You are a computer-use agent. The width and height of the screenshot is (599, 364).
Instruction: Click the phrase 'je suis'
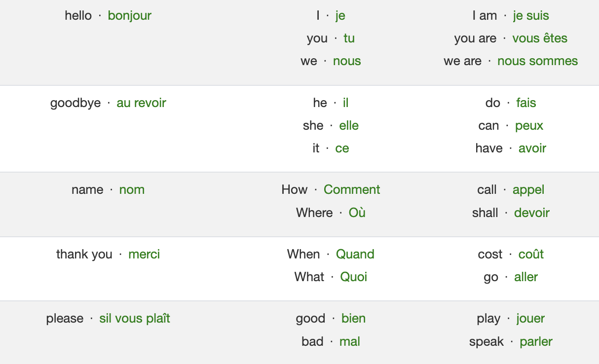531,16
